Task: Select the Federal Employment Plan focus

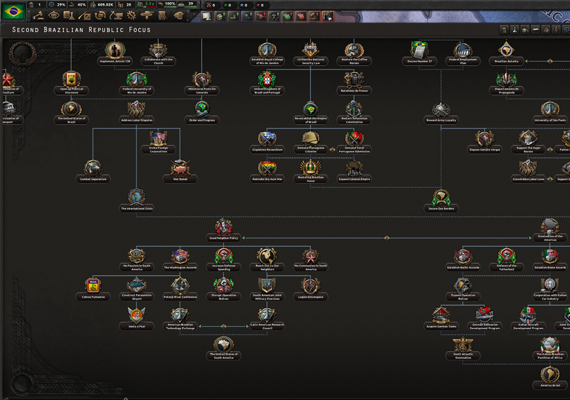Action: pyautogui.click(x=463, y=54)
